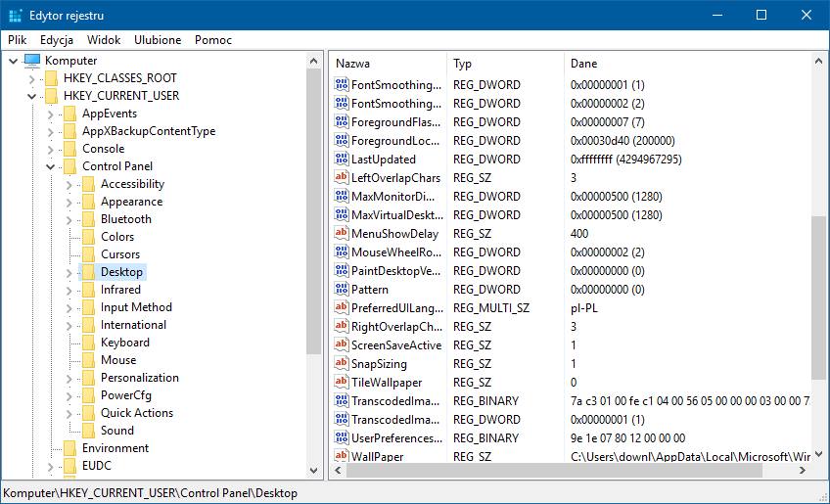Expand the AppEvents key

pyautogui.click(x=50, y=114)
